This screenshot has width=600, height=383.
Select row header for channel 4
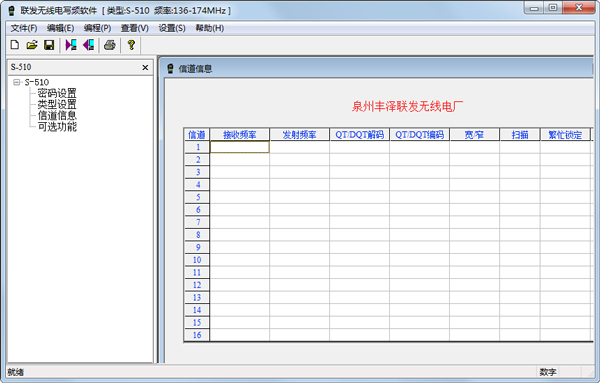[197, 185]
